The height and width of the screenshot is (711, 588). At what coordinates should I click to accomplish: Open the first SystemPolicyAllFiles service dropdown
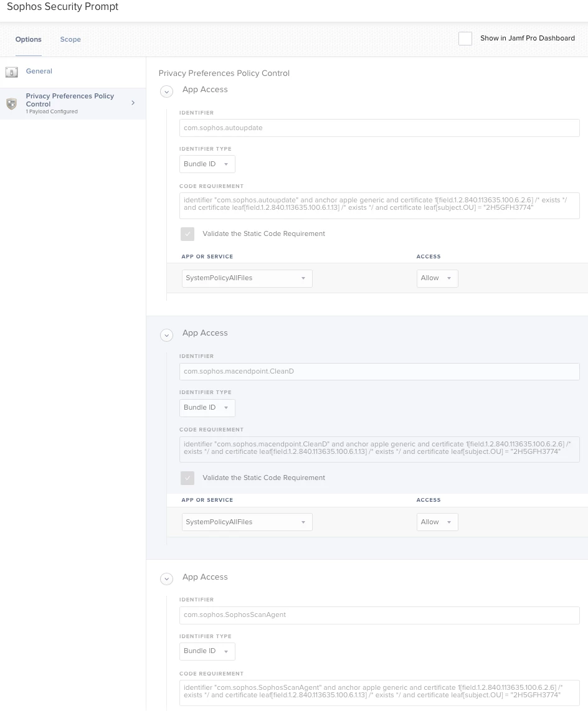tap(247, 278)
